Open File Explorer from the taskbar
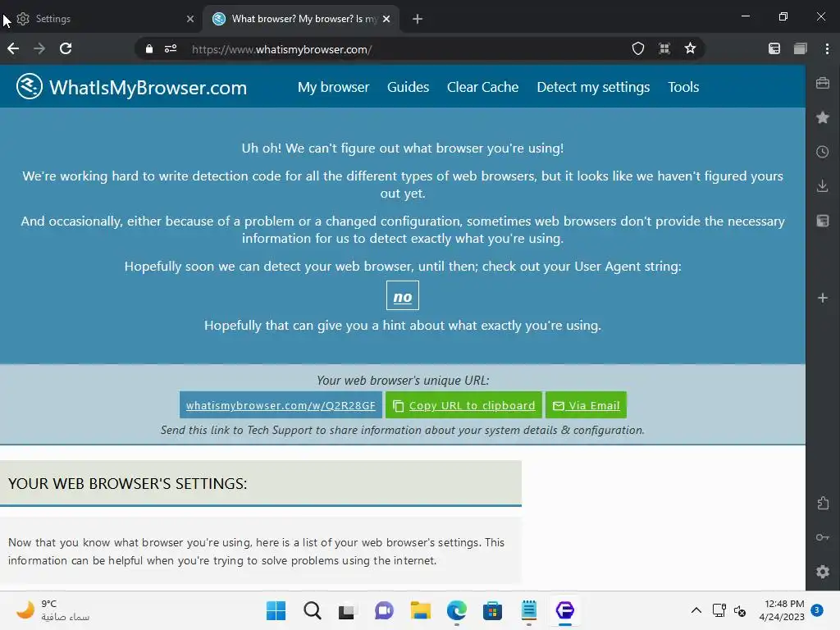This screenshot has height=630, width=840. tap(420, 610)
